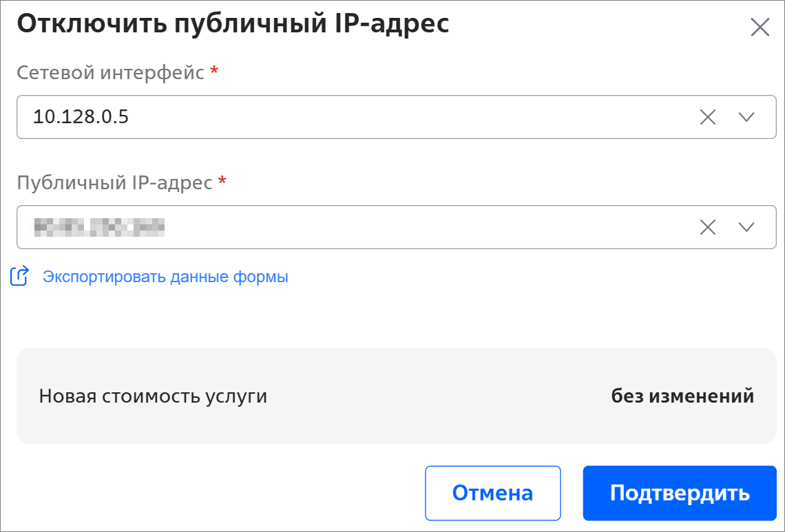Click the Новая стоимость услуги text
Image resolution: width=785 pixels, height=532 pixels.
(153, 396)
